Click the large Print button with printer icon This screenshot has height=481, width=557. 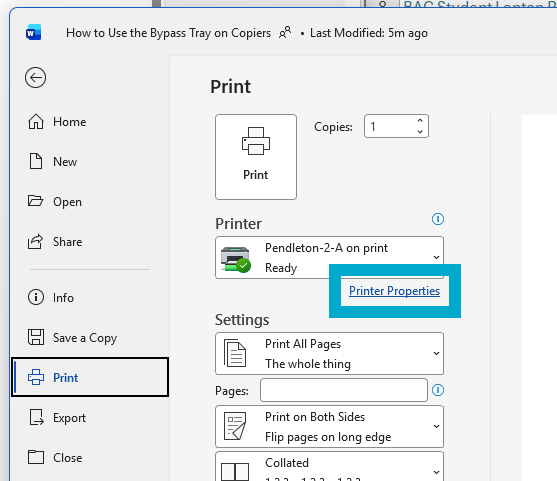[x=256, y=157]
